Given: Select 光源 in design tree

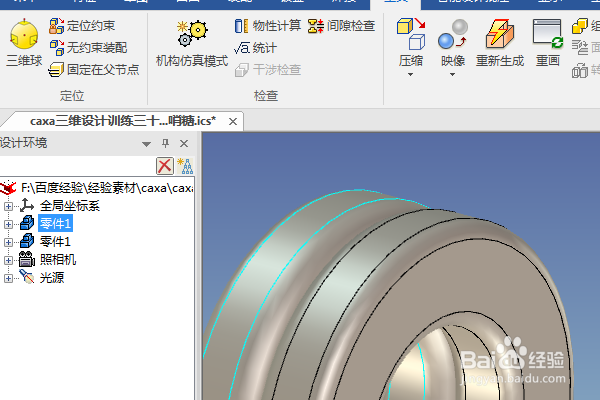Looking at the screenshot, I should 52,278.
